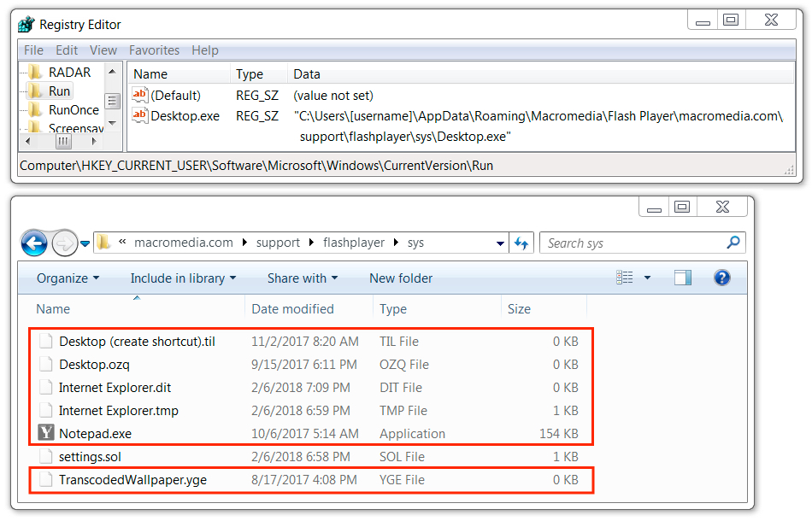Select the file Desktop.ozq

94,365
